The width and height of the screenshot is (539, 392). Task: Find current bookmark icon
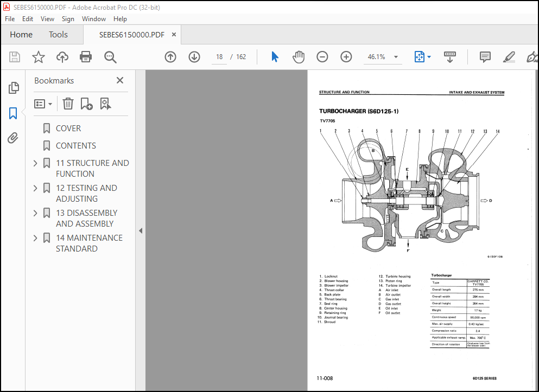(x=105, y=104)
